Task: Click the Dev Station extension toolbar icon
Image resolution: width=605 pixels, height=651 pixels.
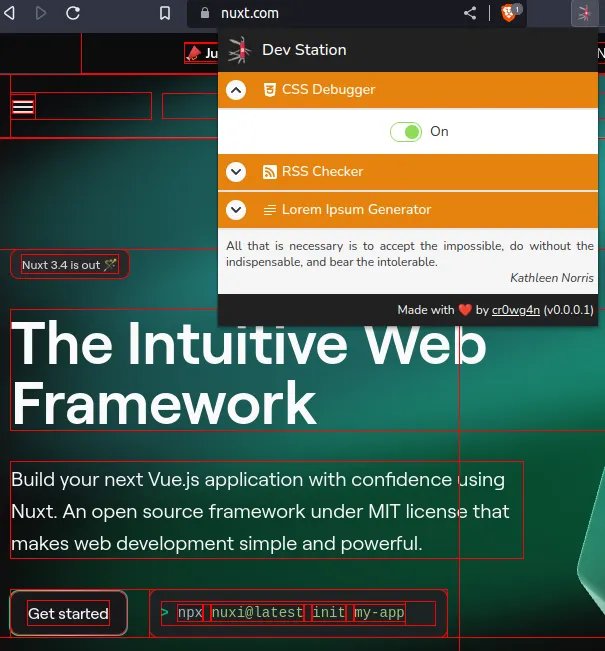Action: 585,13
